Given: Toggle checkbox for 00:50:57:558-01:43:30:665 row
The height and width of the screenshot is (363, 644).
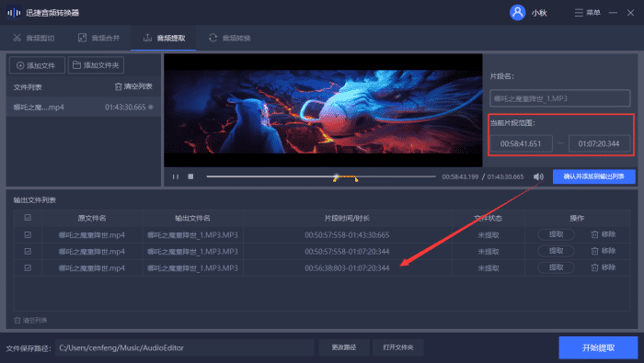Looking at the screenshot, I should [28, 235].
